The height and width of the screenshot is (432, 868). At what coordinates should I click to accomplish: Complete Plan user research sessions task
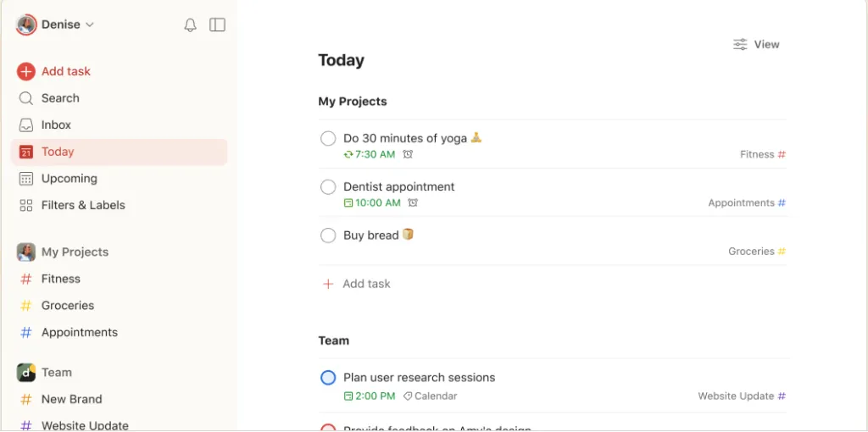coord(328,378)
